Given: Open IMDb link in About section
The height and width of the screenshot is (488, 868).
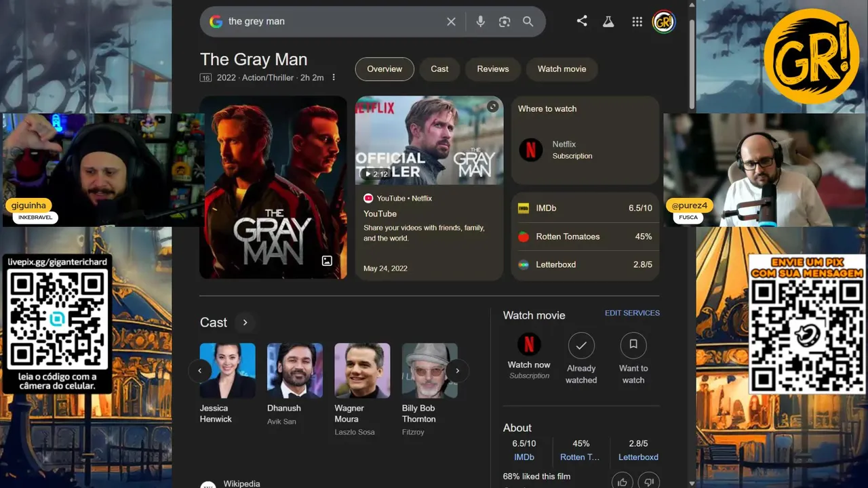Looking at the screenshot, I should 524,457.
